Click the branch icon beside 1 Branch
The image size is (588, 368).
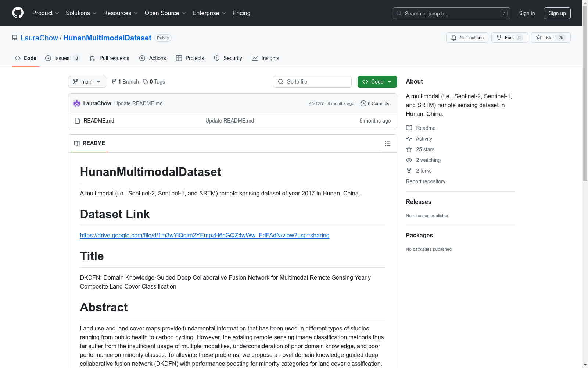coord(114,82)
